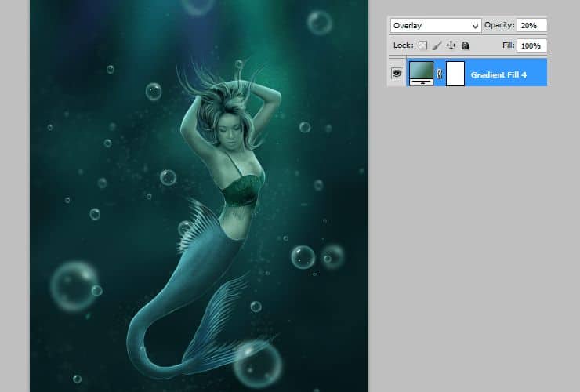Click the lock position move icon
580x392 pixels.
(x=451, y=45)
